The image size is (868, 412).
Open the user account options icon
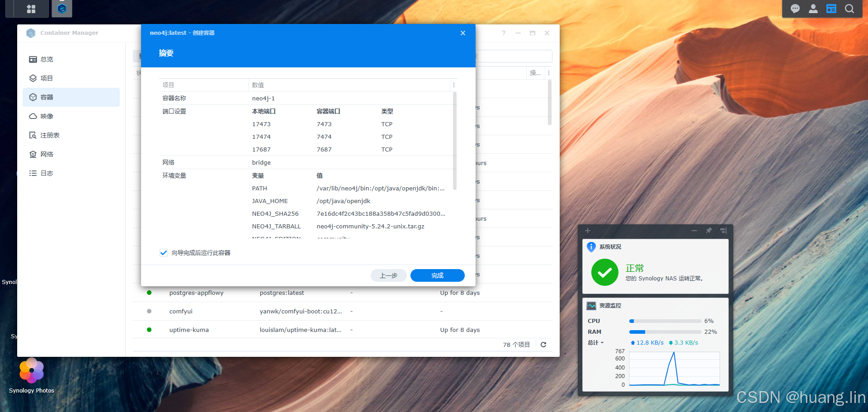click(813, 9)
